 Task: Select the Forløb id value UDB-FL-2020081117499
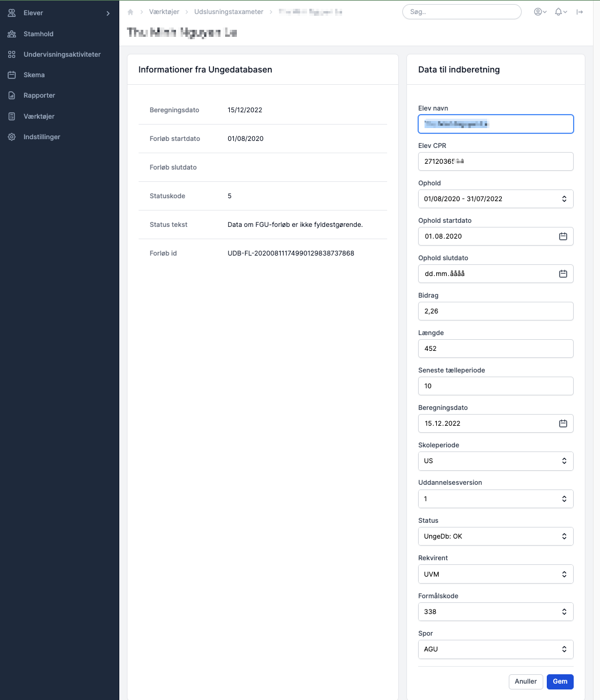291,254
